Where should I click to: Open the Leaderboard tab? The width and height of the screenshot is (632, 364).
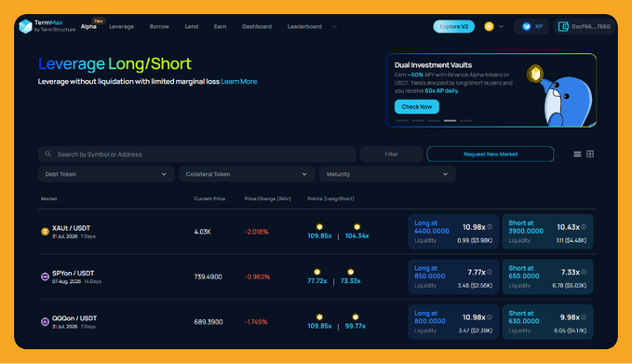coord(304,27)
